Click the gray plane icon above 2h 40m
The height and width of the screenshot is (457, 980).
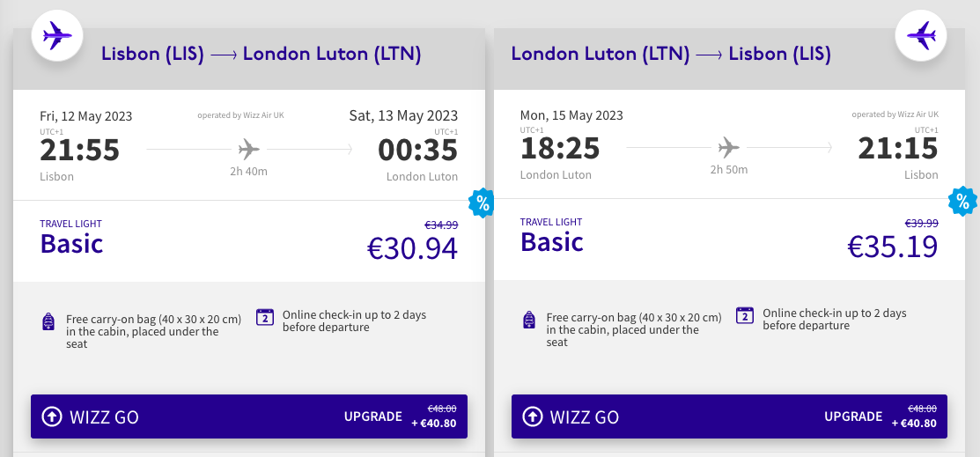tap(249, 150)
